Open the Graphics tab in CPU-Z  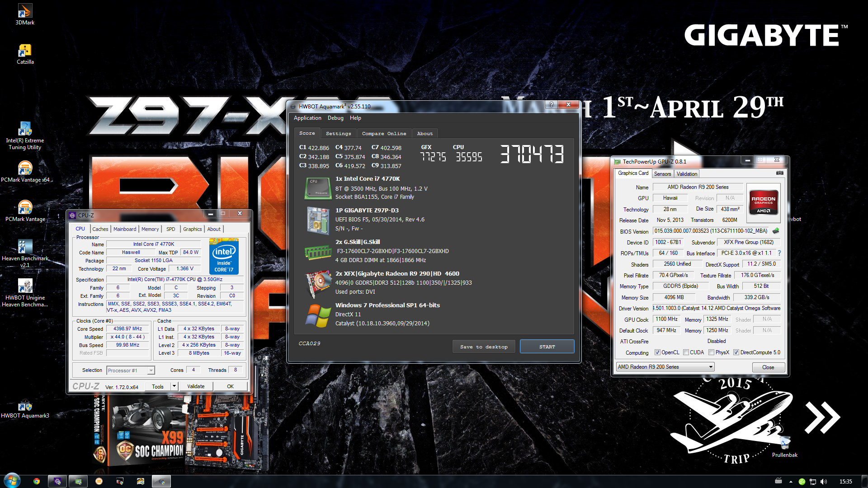[193, 229]
